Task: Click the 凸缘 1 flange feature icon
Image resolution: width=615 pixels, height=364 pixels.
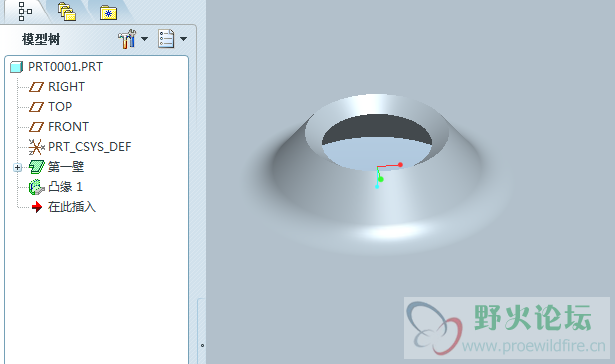Action: tap(37, 187)
